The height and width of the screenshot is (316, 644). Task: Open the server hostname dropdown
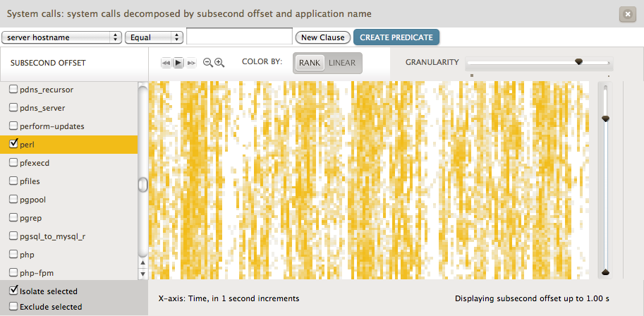tap(61, 37)
